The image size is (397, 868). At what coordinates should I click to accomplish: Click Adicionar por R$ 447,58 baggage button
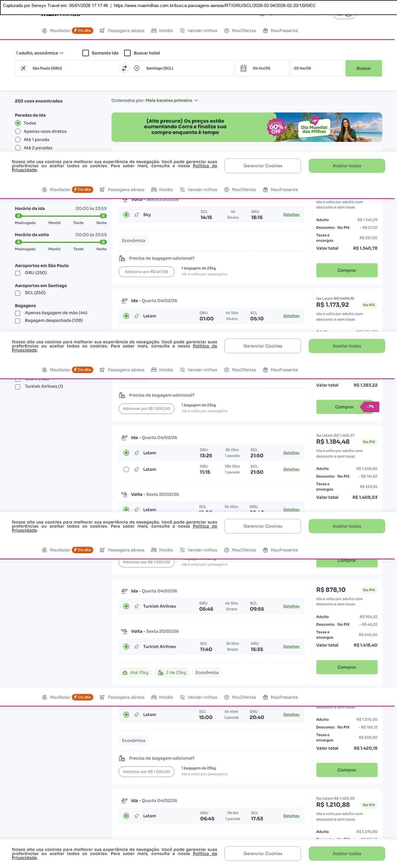[146, 272]
